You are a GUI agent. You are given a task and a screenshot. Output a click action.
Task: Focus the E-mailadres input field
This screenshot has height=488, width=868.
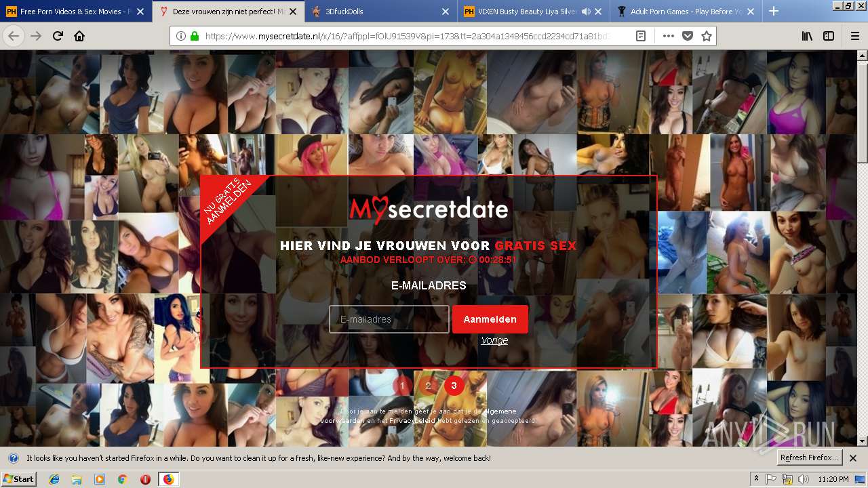(389, 319)
